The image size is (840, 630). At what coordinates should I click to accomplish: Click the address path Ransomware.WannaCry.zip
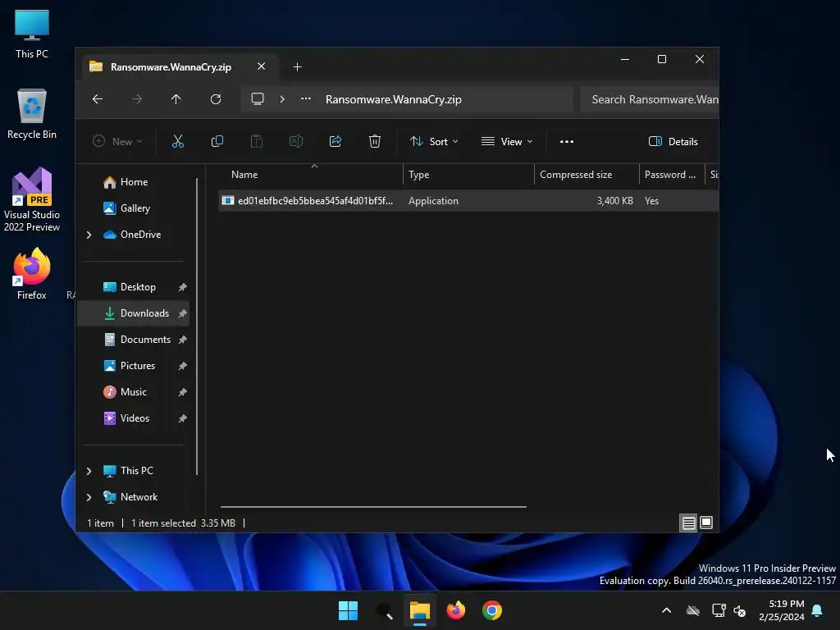pyautogui.click(x=393, y=99)
